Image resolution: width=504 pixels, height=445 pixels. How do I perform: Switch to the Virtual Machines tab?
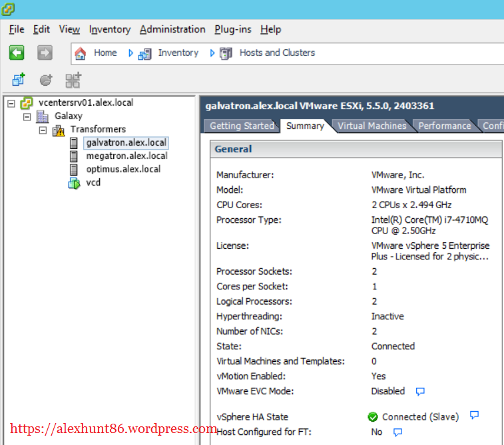372,126
